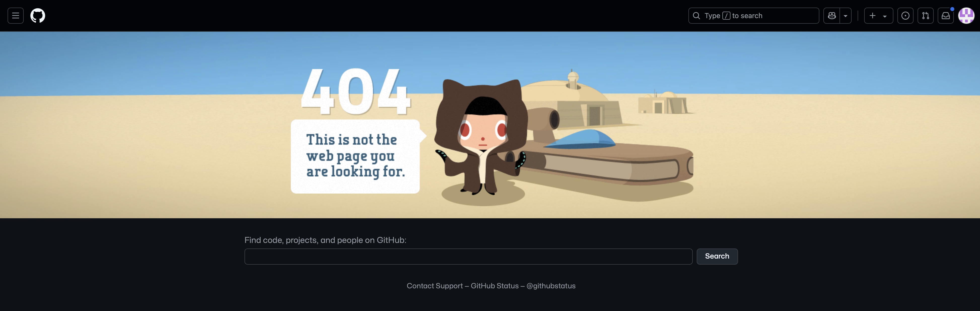This screenshot has height=311, width=980.
Task: Click the Search button
Action: [717, 256]
